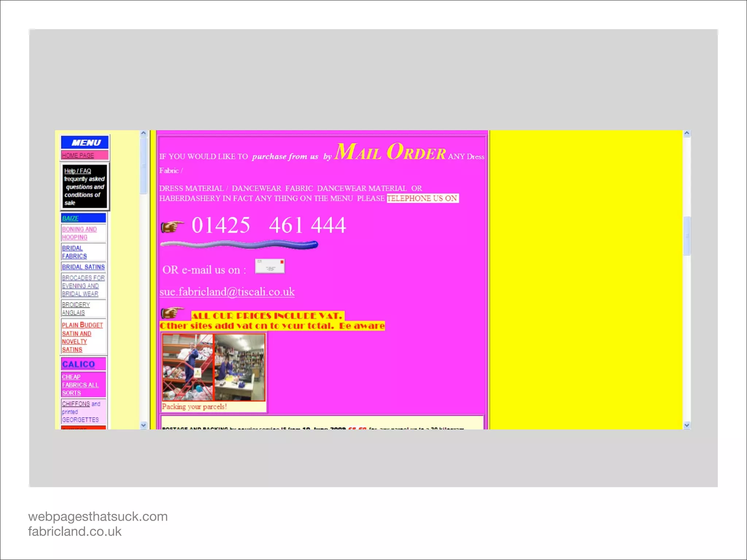Image resolution: width=747 pixels, height=560 pixels.
Task: Select the BAIZE menu link
Action: 70,218
